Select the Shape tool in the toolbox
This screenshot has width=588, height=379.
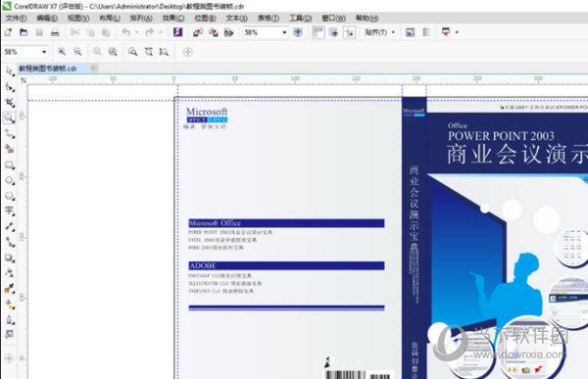[10, 87]
